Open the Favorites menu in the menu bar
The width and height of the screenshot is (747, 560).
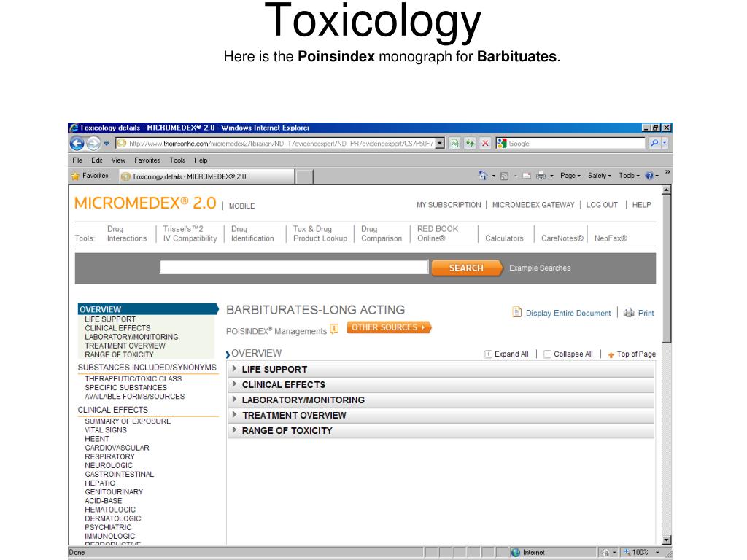tap(147, 160)
